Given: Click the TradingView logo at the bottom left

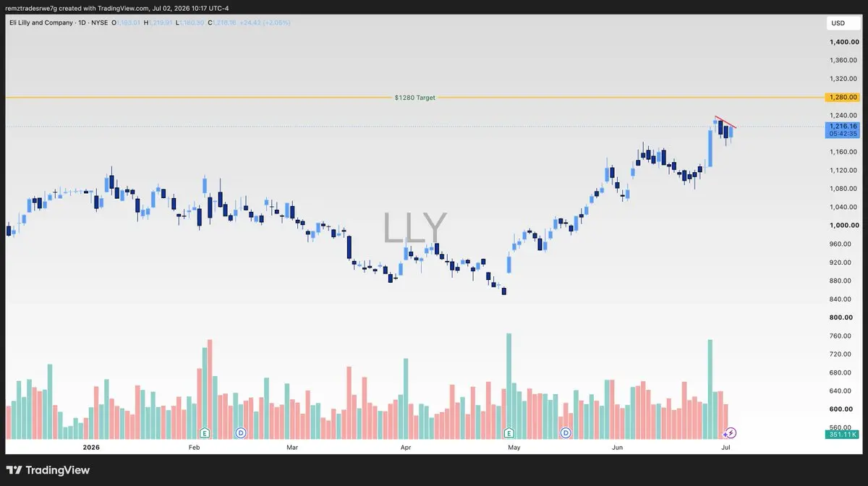Looking at the screenshot, I should point(48,470).
